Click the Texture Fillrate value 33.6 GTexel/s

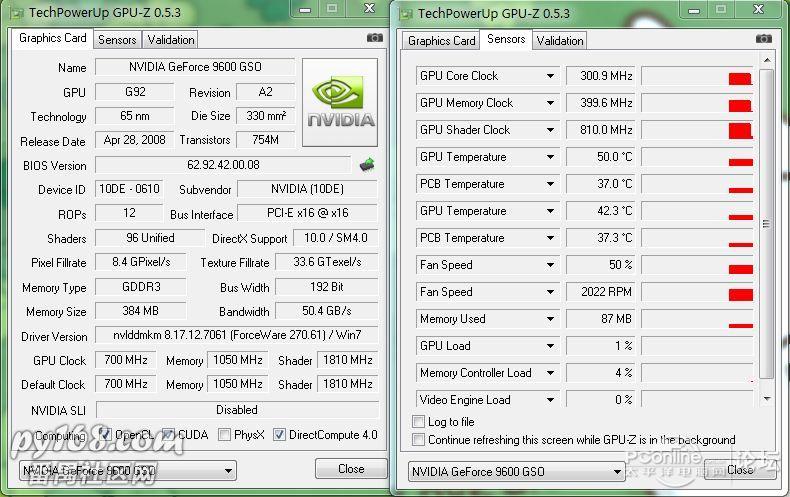click(x=326, y=262)
